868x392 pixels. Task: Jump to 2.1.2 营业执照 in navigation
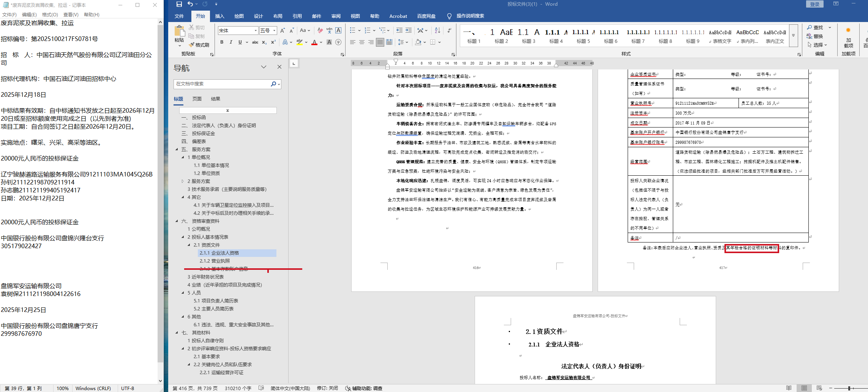point(215,261)
